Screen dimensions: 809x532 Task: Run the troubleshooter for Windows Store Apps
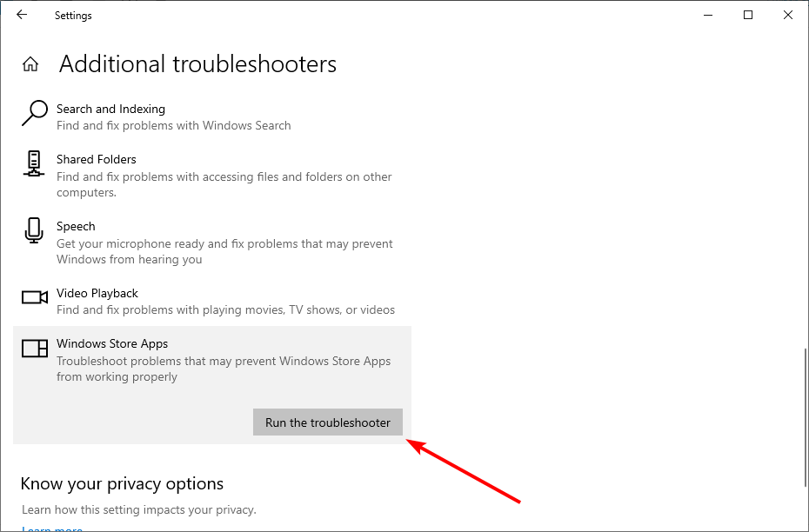coord(328,422)
